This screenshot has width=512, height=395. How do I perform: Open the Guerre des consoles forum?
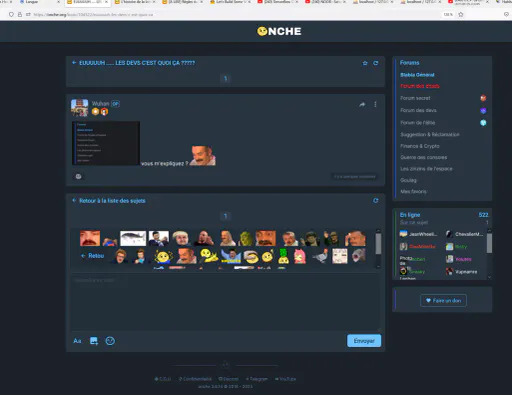(x=424, y=157)
